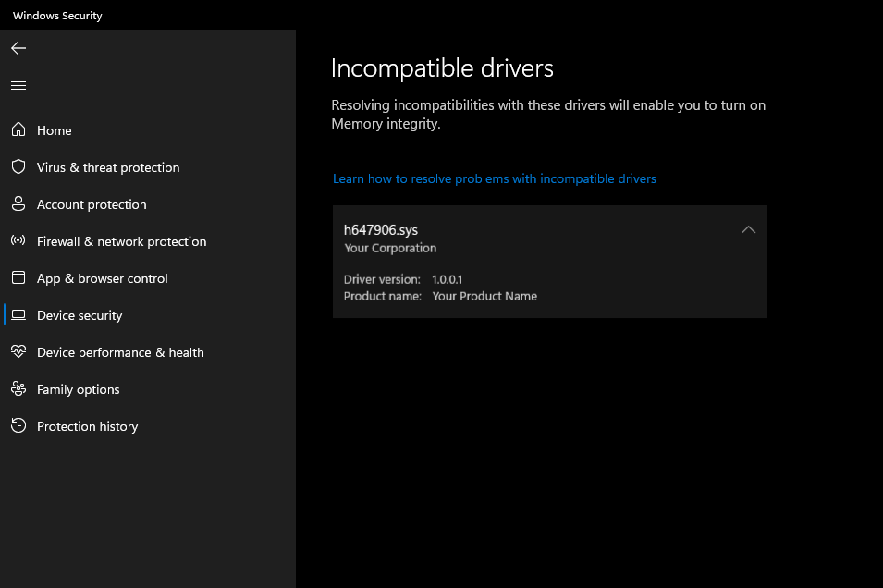Open the incompatible drivers help link
Screen dimensions: 883x588
pos(494,178)
